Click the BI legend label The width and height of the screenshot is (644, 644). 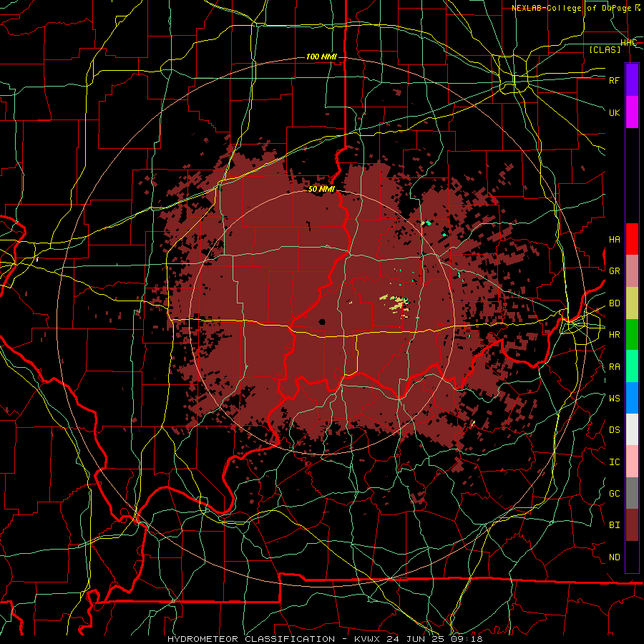pos(614,525)
